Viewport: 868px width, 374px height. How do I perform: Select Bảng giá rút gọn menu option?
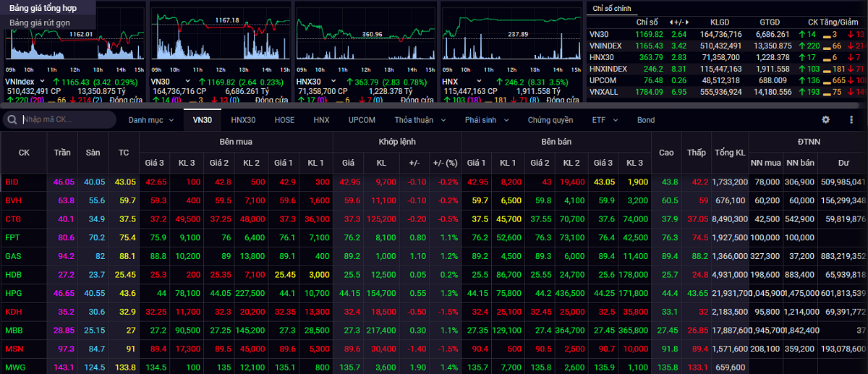coord(40,22)
